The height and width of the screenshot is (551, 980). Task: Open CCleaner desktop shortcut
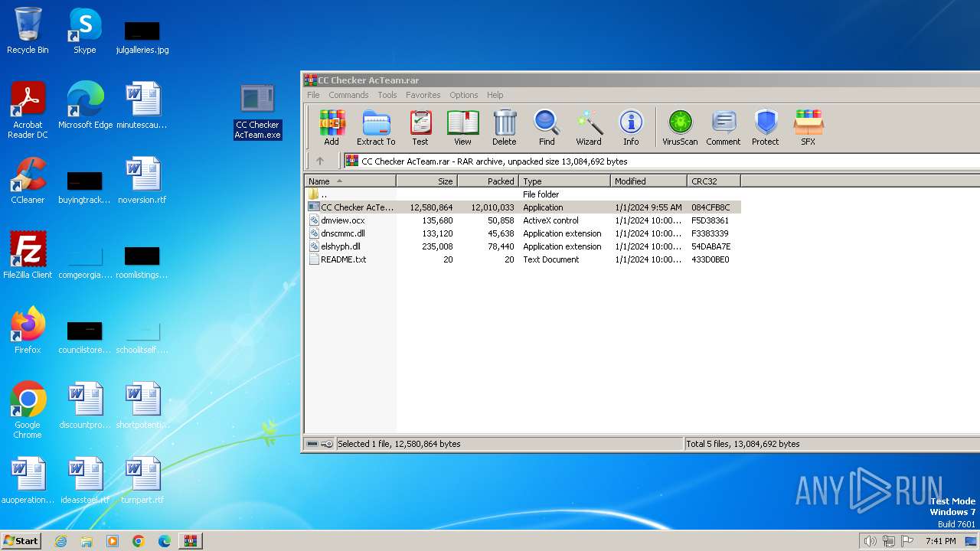coord(28,181)
